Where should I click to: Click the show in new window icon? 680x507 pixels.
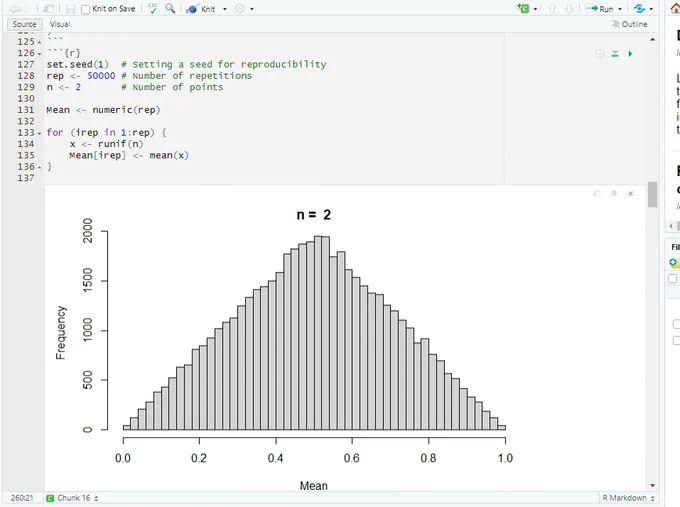[49, 9]
